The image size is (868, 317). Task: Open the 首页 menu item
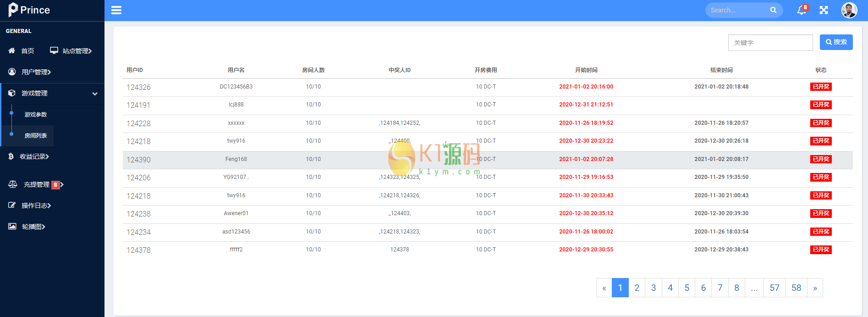(27, 51)
